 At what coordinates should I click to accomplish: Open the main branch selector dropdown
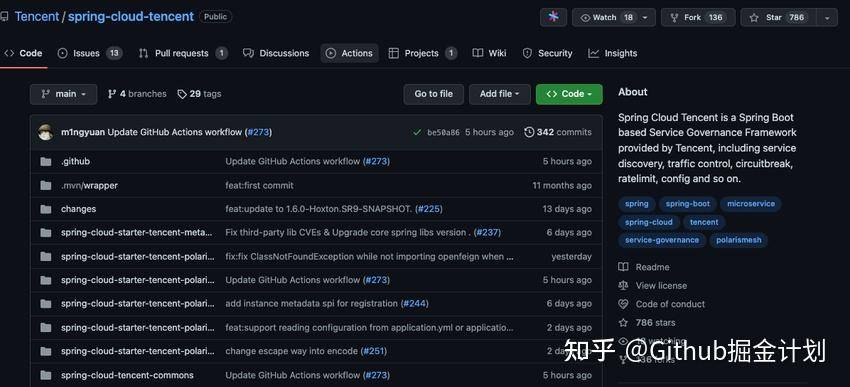tap(63, 94)
